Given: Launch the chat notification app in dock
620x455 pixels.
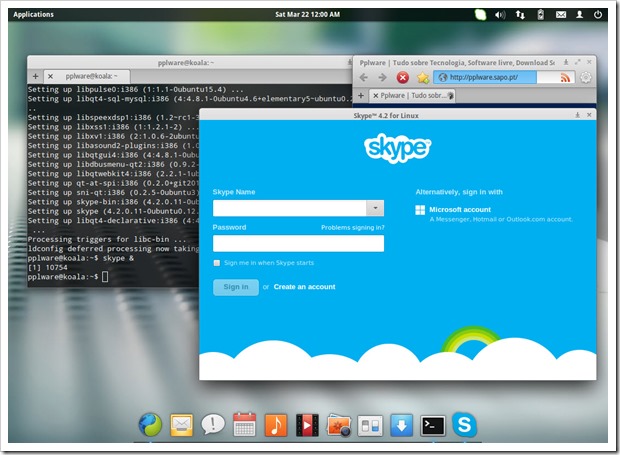Looking at the screenshot, I should click(213, 424).
